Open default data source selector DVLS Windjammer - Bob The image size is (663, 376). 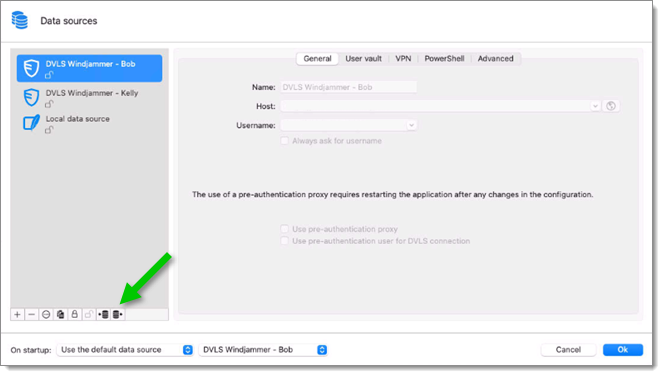(263, 350)
